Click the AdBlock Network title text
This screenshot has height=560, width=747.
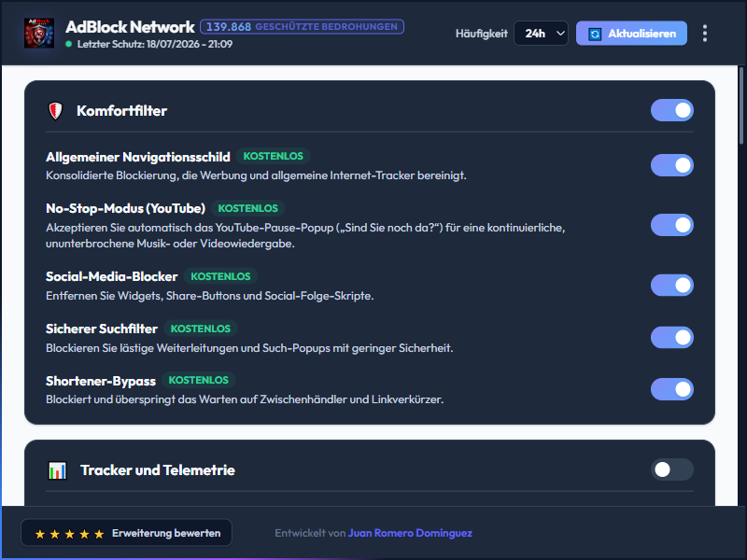click(x=130, y=27)
